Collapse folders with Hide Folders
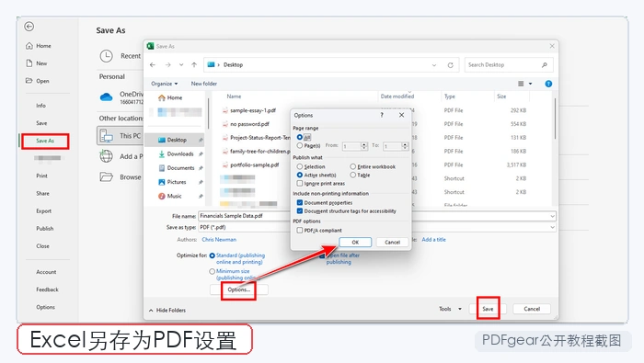The image size is (644, 363). 167,311
